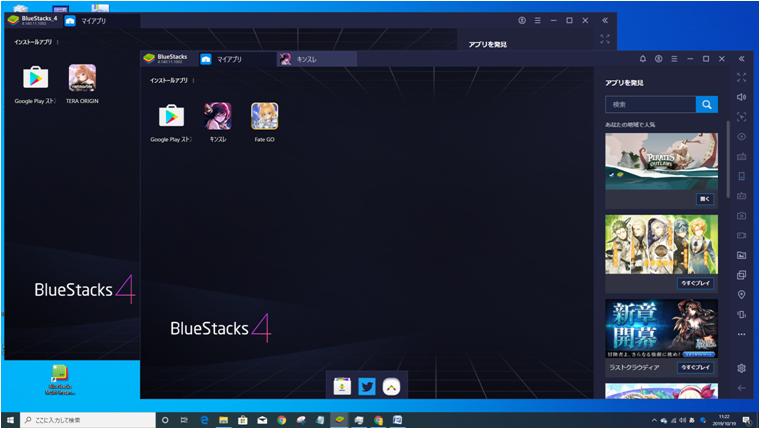Viewport: 761px width, 430px height.
Task: Open インストールアプリ options dots in front window
Action: (x=193, y=81)
